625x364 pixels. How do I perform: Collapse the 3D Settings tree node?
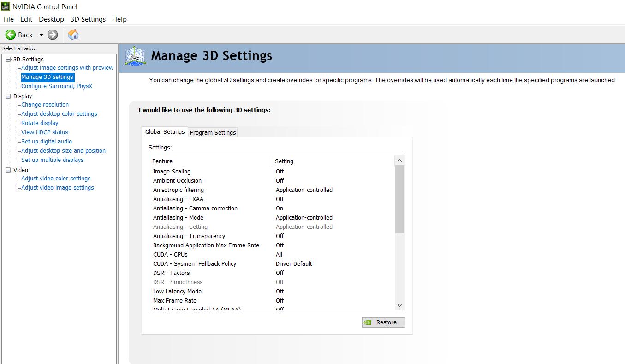(x=8, y=59)
